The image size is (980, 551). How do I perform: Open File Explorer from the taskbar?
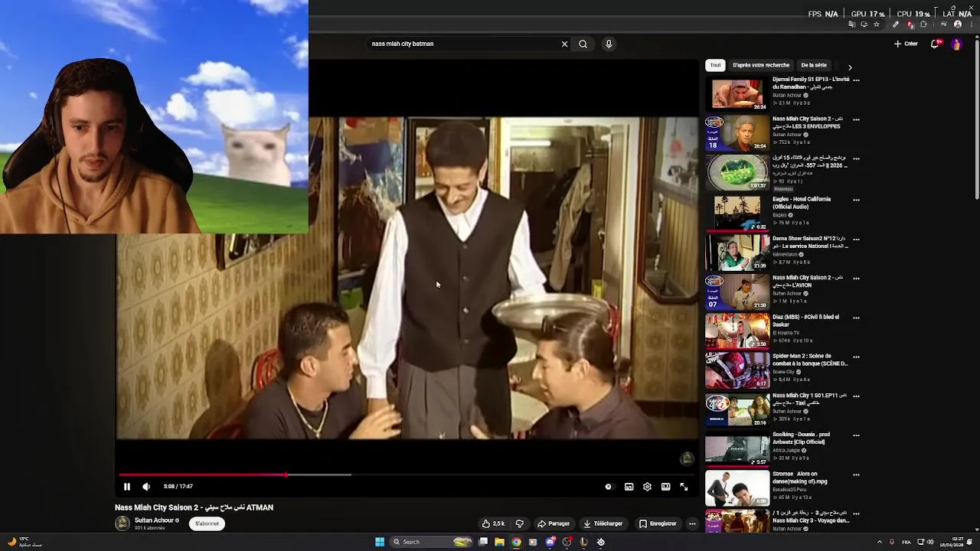(499, 542)
